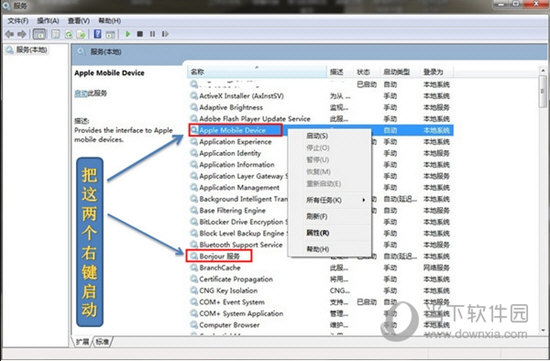This screenshot has width=550, height=361.
Task: Open Help via the blue question-mark icon
Action: point(98,34)
